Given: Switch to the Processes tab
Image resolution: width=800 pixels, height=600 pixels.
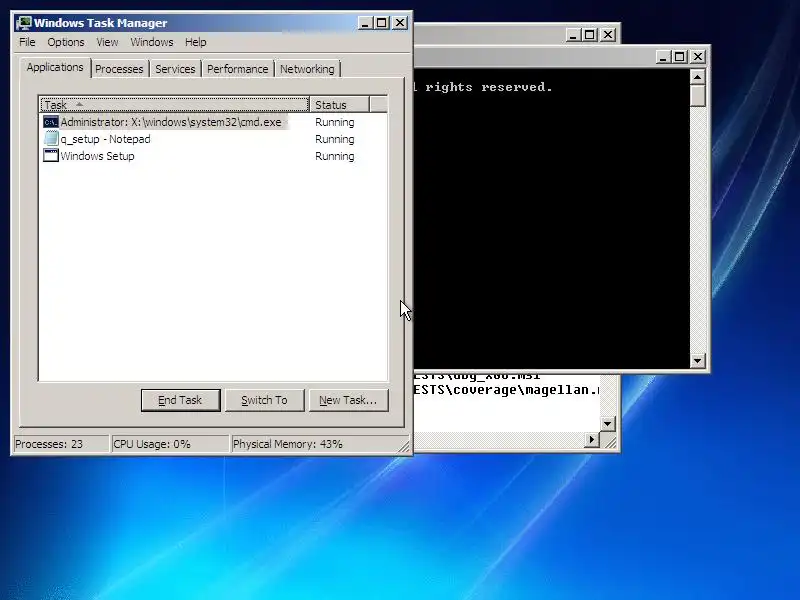Looking at the screenshot, I should (119, 69).
